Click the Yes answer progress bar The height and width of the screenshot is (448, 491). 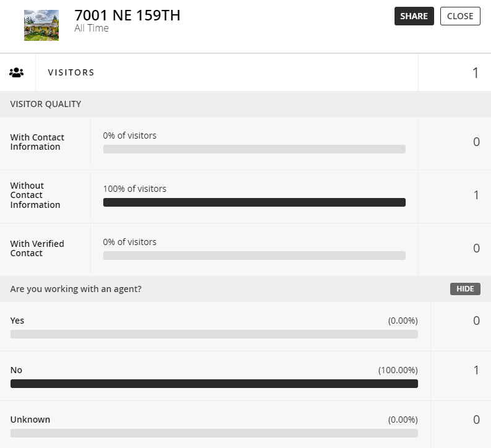[x=214, y=334]
